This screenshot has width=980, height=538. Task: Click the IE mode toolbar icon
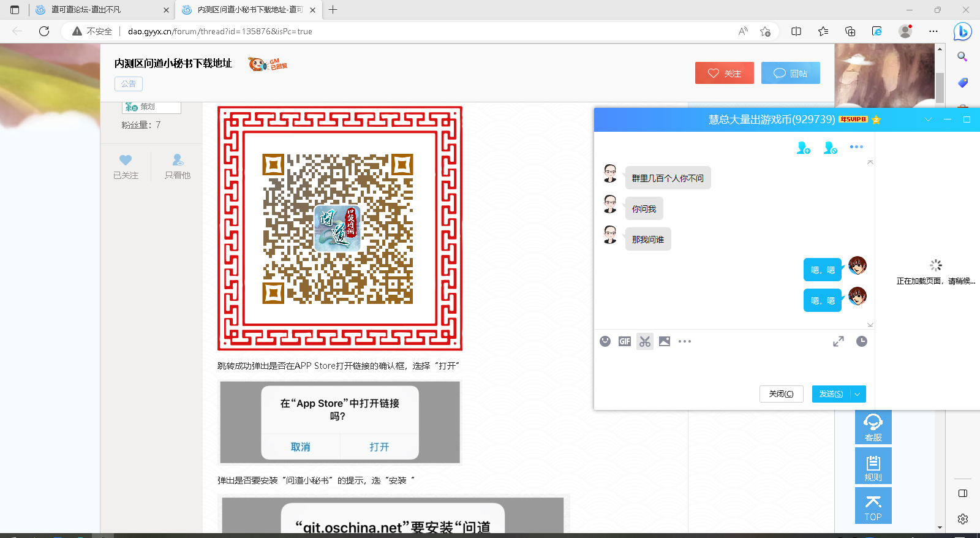coord(877,31)
